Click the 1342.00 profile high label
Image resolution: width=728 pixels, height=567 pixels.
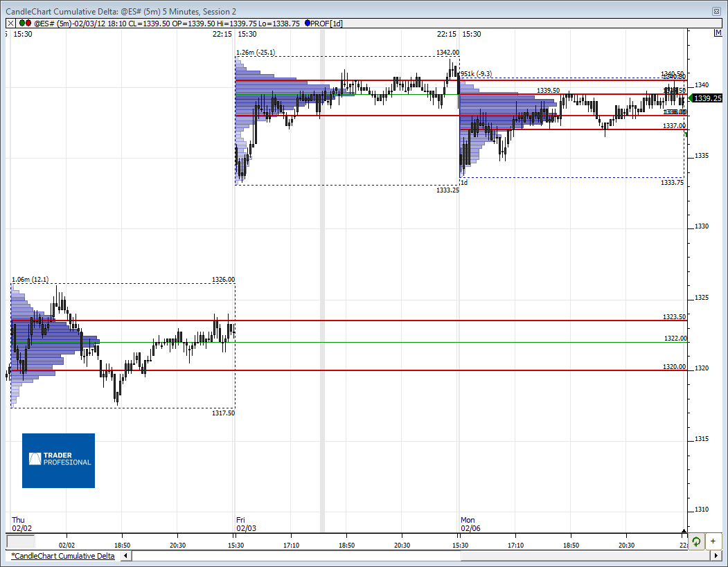click(447, 53)
